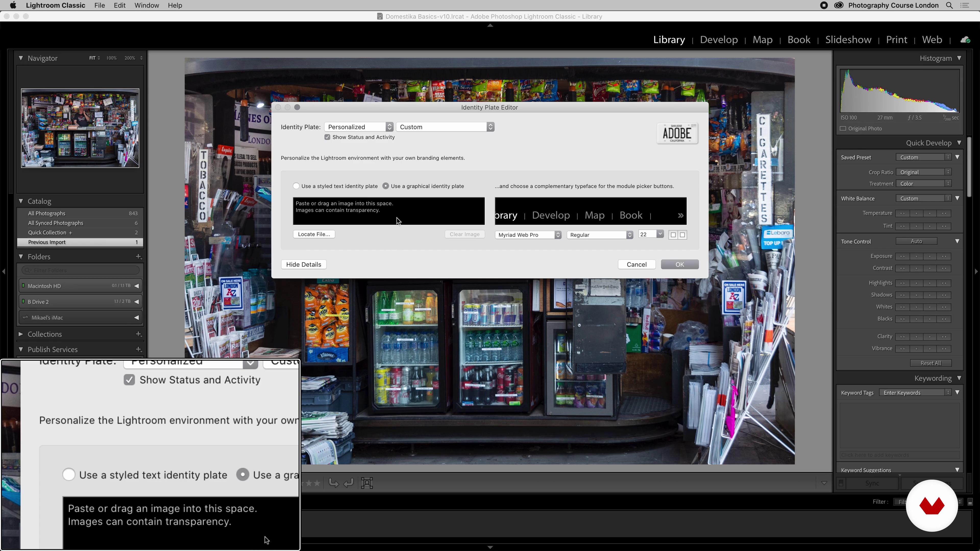Toggle B Drive 2 volume status indicator
Viewport: 980px width, 551px height.
click(x=23, y=302)
